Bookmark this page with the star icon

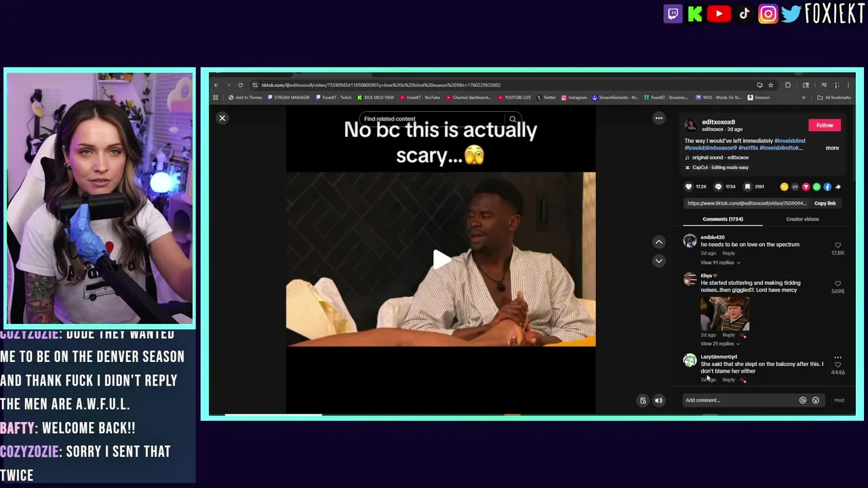(x=771, y=85)
